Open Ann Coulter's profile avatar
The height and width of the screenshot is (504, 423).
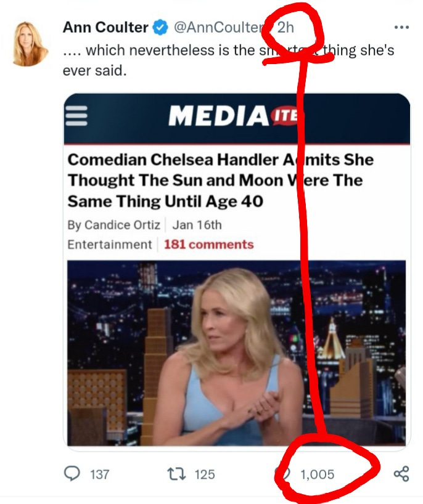point(30,44)
